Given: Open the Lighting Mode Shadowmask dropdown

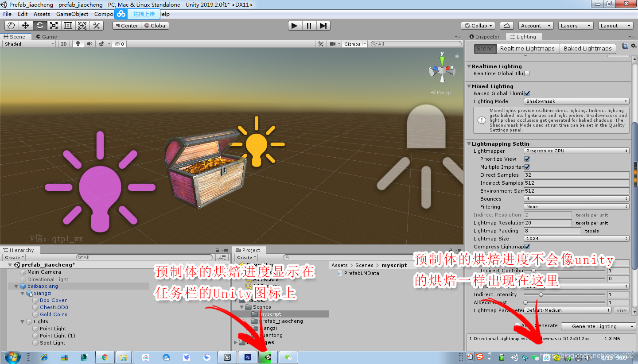Looking at the screenshot, I should coord(576,101).
